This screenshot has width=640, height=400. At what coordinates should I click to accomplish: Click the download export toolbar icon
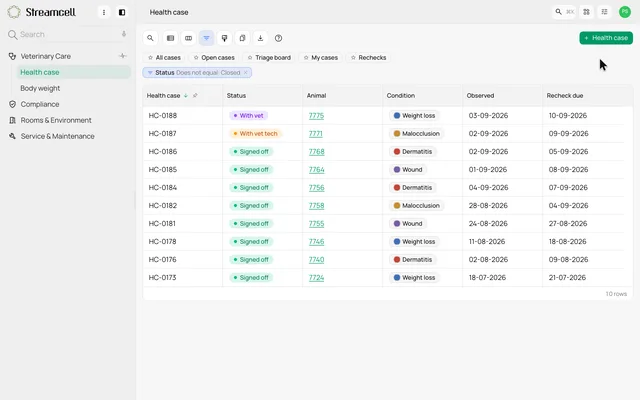(x=260, y=38)
